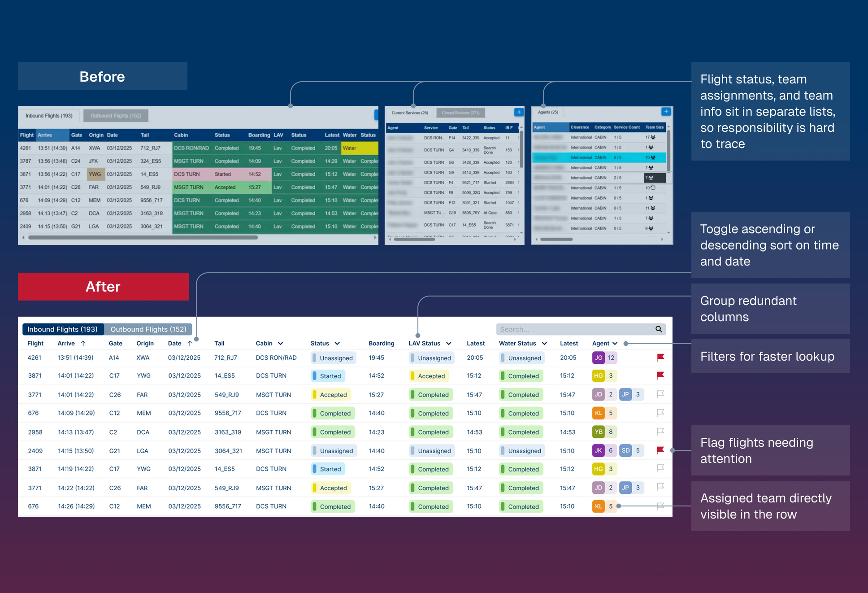The height and width of the screenshot is (593, 868).
Task: Click tail cell 3163_319 in After table
Action: tap(228, 432)
